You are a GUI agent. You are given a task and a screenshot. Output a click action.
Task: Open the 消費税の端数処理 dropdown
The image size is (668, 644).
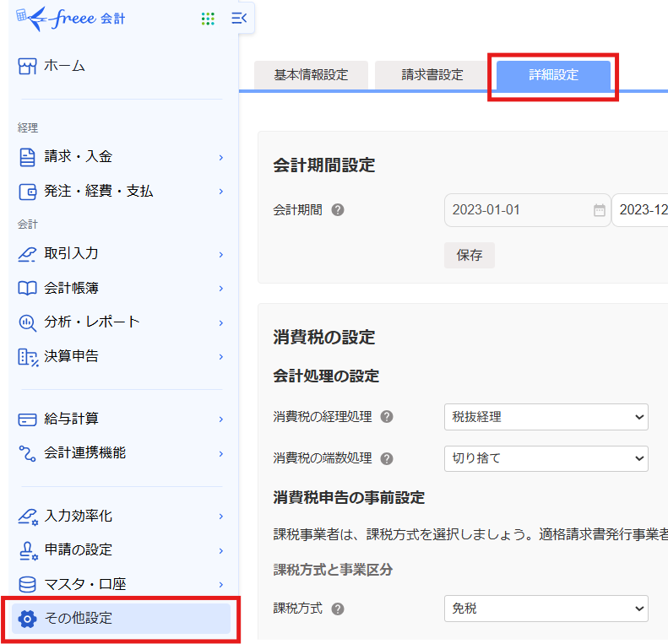pyautogui.click(x=546, y=458)
